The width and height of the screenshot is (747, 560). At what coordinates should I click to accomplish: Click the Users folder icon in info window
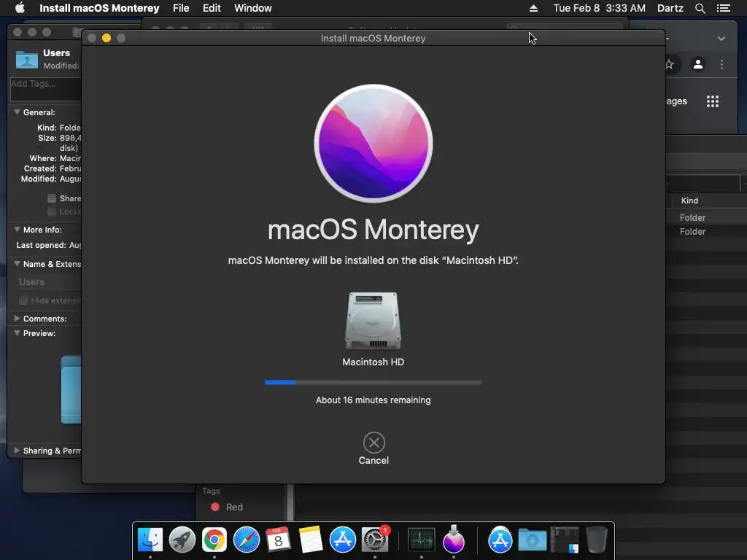[x=27, y=60]
